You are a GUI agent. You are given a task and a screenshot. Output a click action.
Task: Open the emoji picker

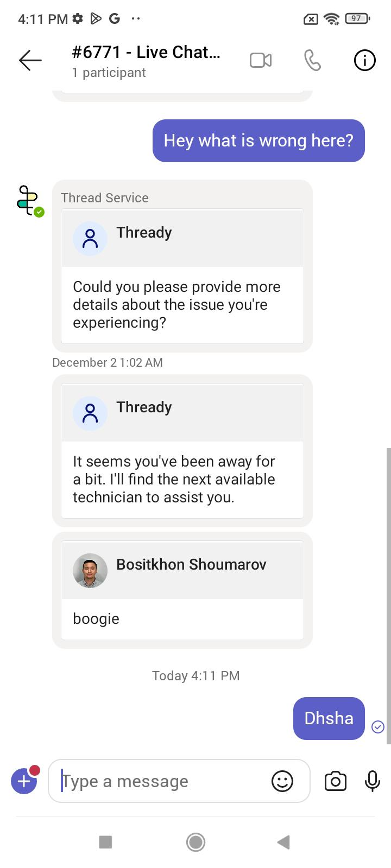(x=282, y=781)
